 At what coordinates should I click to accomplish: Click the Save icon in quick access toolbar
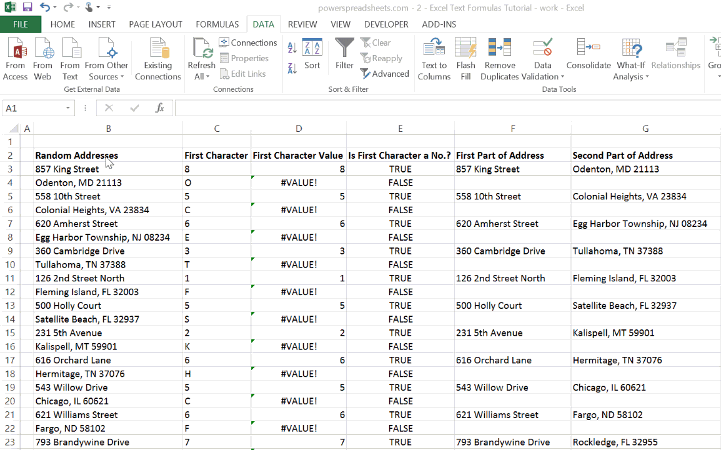[28, 7]
